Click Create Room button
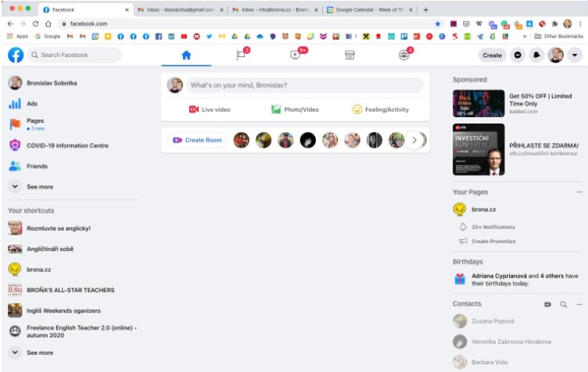The image size is (588, 372). [197, 140]
